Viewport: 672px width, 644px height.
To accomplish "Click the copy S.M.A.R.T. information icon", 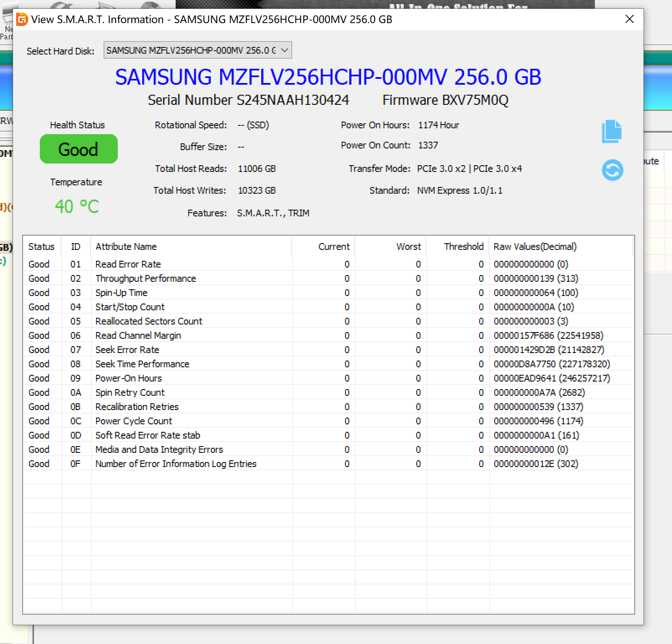I will 612,131.
